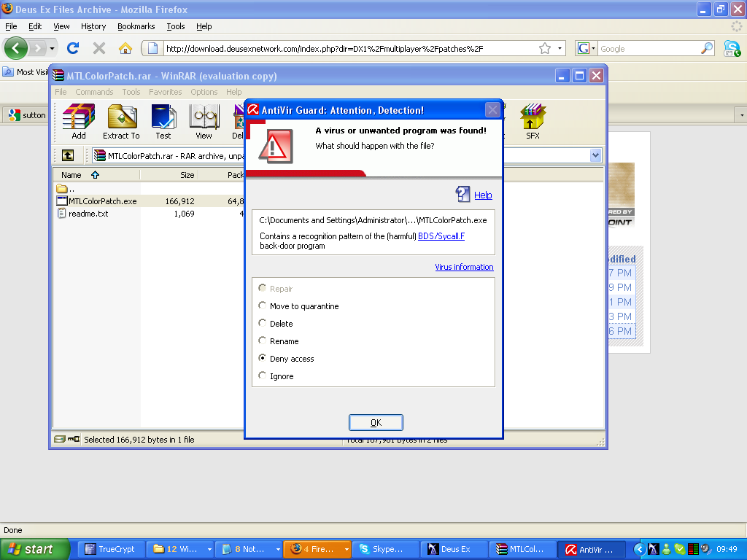This screenshot has height=560, width=747.
Task: Click the green shield tray icon
Action: coord(680,549)
